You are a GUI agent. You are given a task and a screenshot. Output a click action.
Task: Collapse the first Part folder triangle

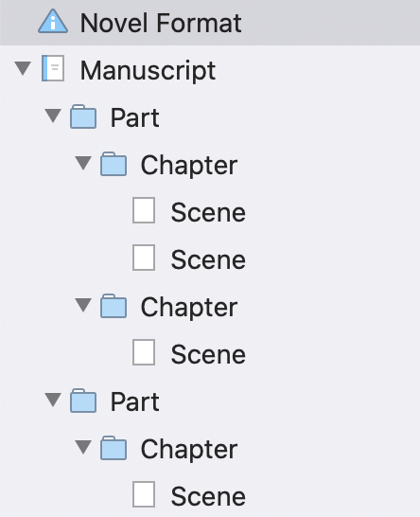[x=53, y=116]
